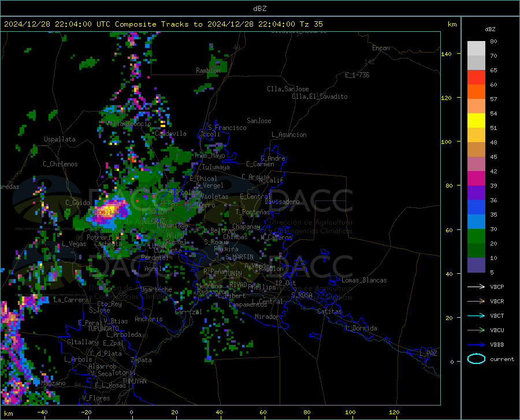Pick the blue 36 dBZ swatch
This screenshot has width=520, height=420.
pyautogui.click(x=476, y=207)
